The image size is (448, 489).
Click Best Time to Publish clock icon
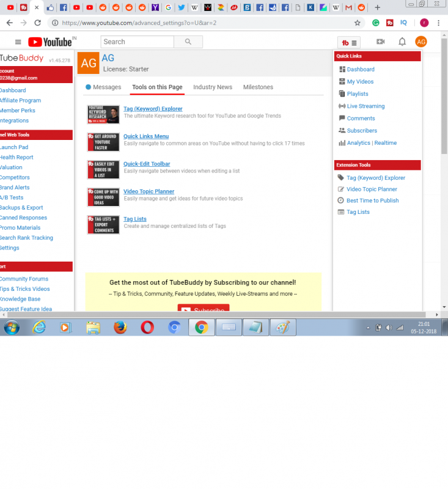pos(340,200)
